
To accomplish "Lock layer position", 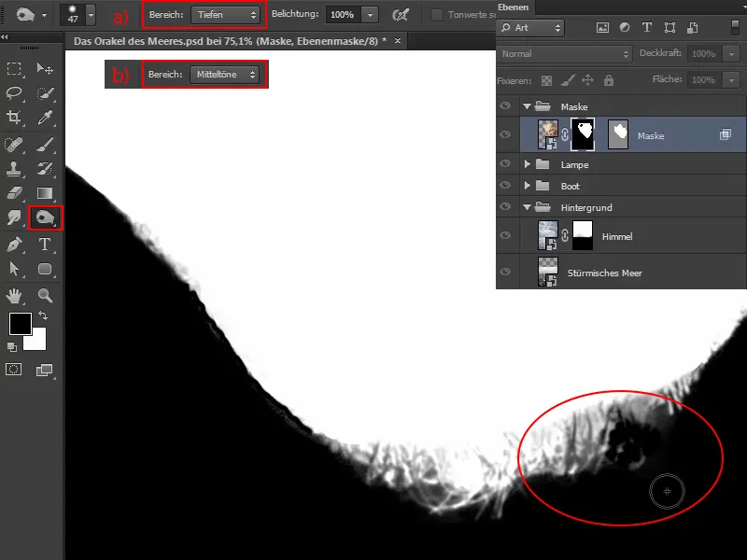I will pos(588,80).
